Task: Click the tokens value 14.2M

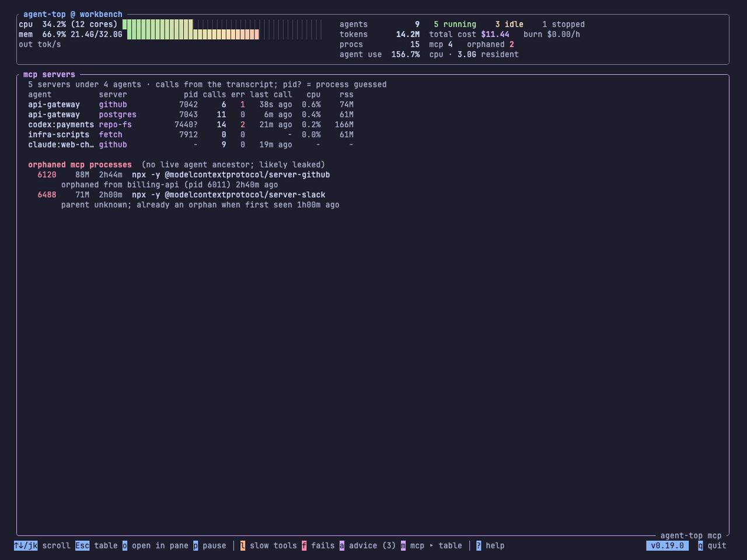Action: click(408, 34)
